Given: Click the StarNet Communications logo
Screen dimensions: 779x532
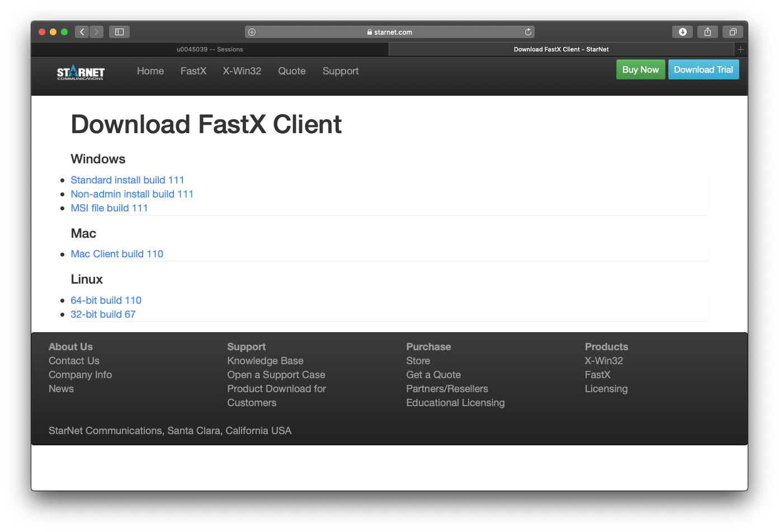Looking at the screenshot, I should pyautogui.click(x=81, y=72).
